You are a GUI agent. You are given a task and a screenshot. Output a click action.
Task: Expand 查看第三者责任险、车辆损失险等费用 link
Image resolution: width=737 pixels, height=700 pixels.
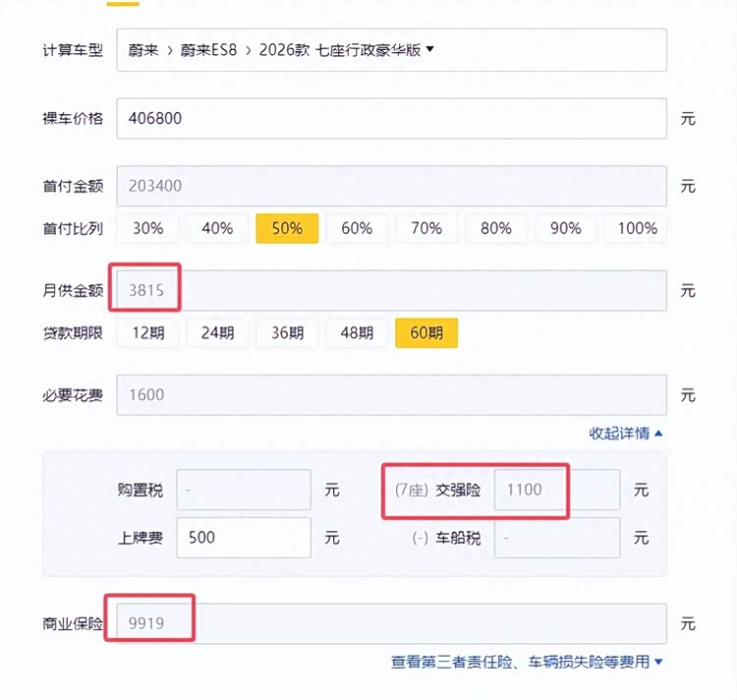527,663
